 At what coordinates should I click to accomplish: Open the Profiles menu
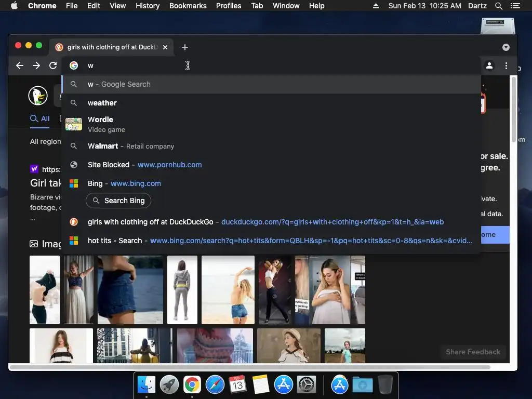(x=229, y=6)
